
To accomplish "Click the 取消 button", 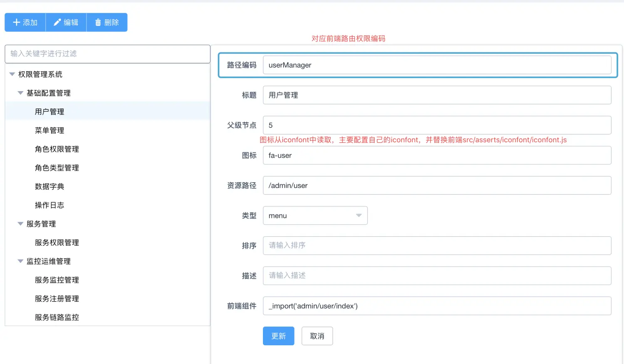I will click(x=317, y=336).
